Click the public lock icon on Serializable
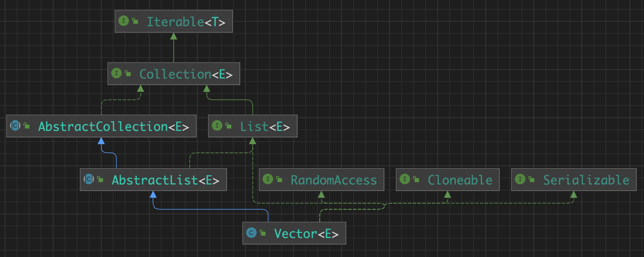The width and height of the screenshot is (644, 257). click(532, 179)
